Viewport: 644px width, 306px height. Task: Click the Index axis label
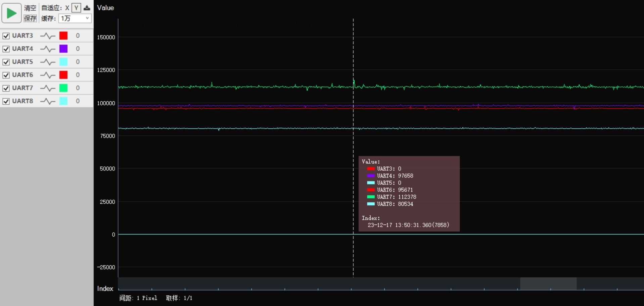pos(105,289)
